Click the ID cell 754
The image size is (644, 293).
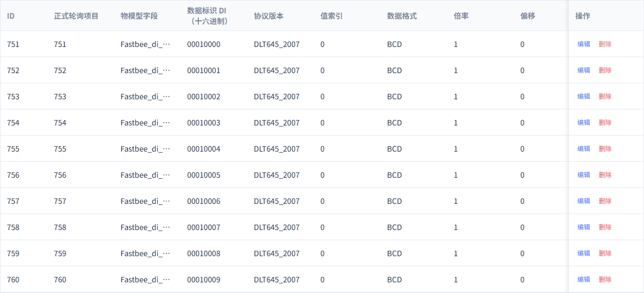coord(13,123)
